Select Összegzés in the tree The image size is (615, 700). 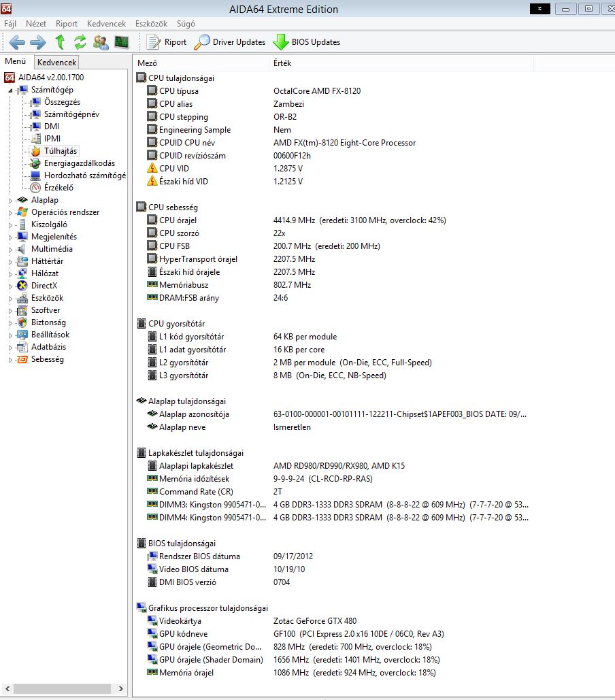click(62, 102)
